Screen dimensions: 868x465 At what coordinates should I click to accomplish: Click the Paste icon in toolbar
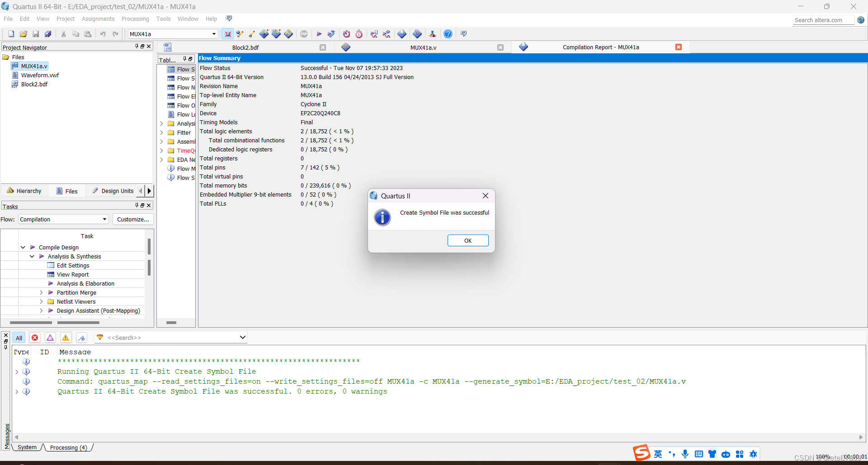pos(88,34)
